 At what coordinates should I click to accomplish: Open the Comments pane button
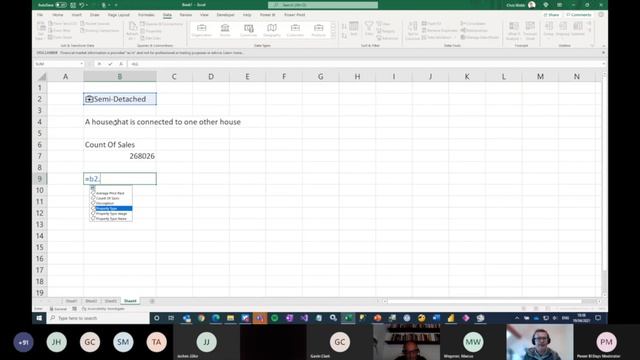(x=579, y=15)
